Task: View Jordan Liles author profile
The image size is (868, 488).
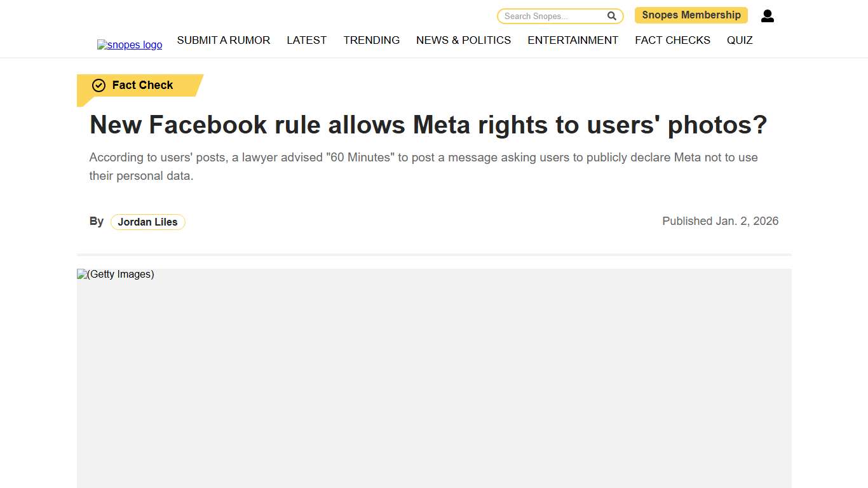Action: pyautogui.click(x=147, y=222)
